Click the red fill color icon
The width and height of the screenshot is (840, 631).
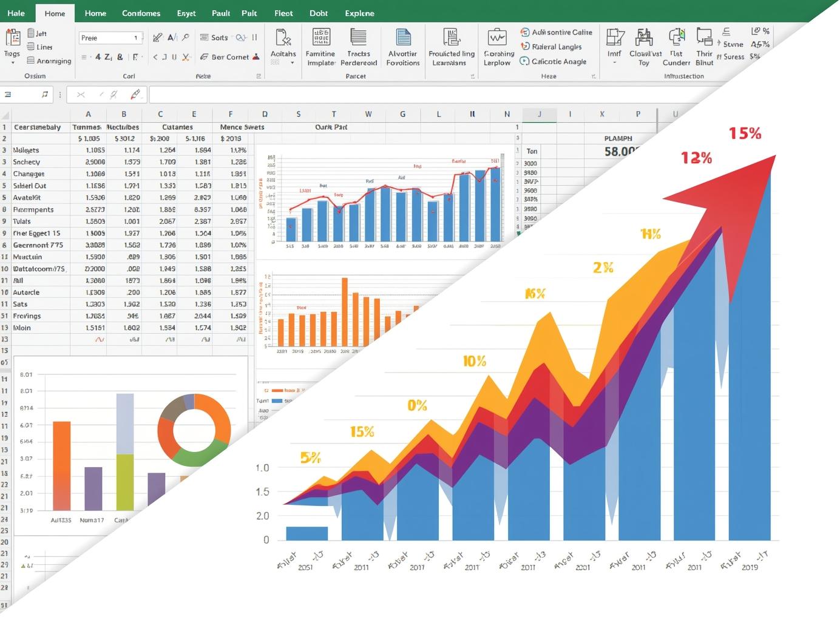pos(256,57)
